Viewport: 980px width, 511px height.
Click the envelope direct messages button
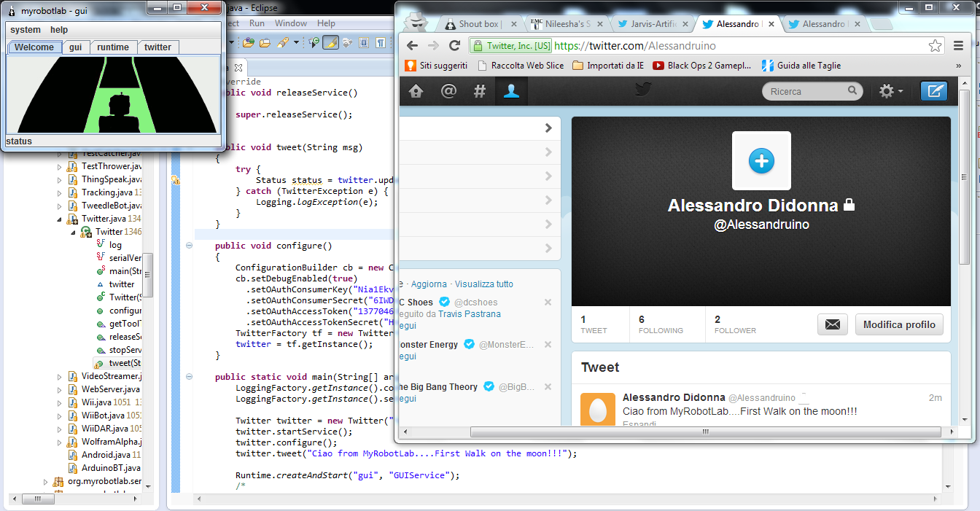pyautogui.click(x=833, y=324)
